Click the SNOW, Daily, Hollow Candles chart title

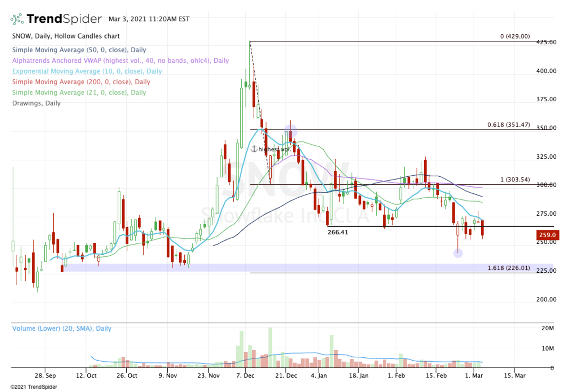tap(66, 36)
